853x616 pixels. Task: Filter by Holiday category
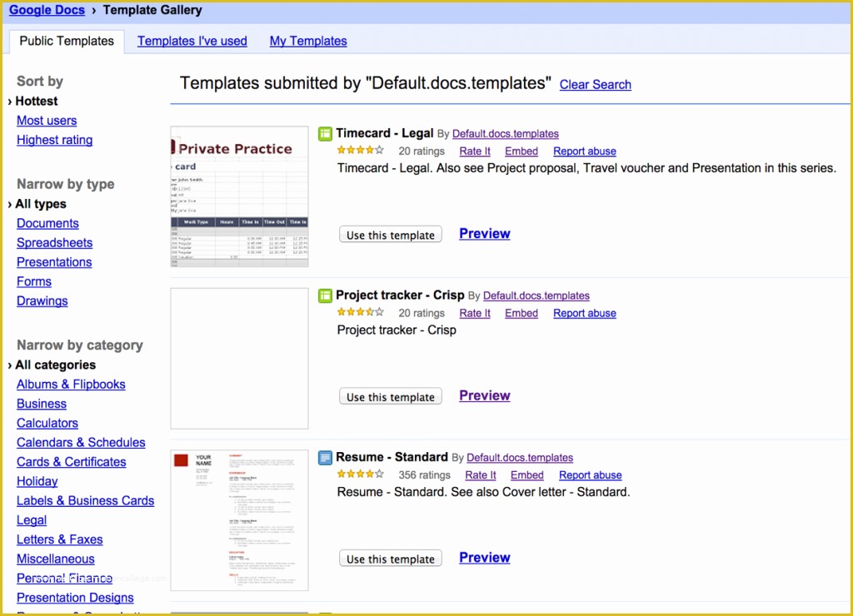[x=37, y=482]
